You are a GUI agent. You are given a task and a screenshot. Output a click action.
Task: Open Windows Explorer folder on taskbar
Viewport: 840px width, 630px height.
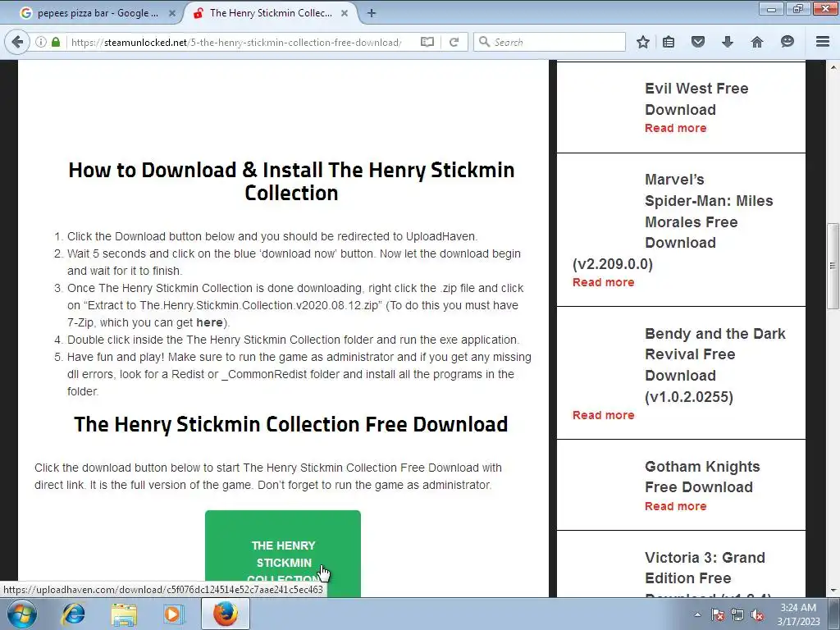point(124,614)
